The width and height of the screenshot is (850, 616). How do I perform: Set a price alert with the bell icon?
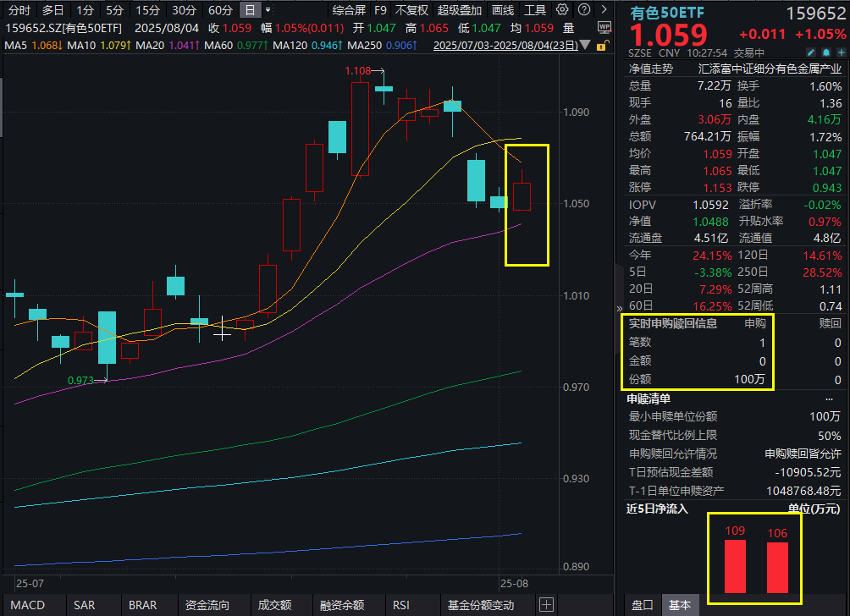pyautogui.click(x=825, y=52)
